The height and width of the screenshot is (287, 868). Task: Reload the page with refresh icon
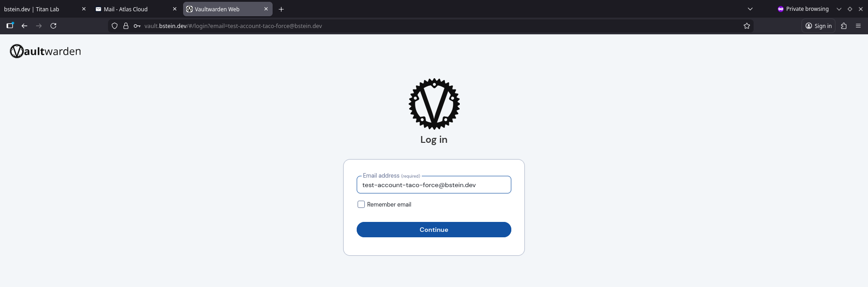[53, 26]
